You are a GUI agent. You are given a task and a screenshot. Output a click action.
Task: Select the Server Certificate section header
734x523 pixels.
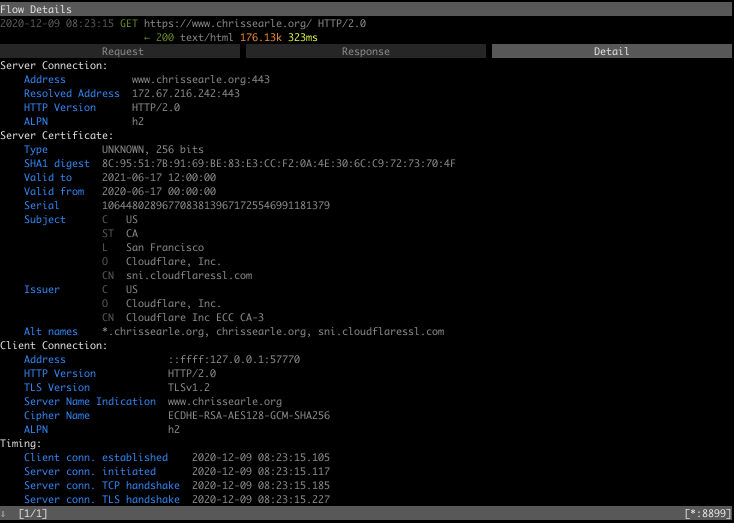click(56, 135)
